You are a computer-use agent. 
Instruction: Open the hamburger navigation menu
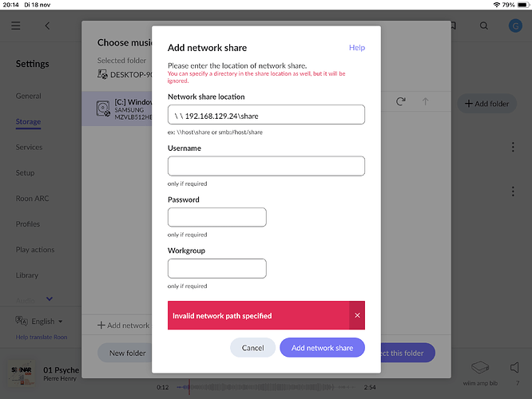(x=16, y=26)
